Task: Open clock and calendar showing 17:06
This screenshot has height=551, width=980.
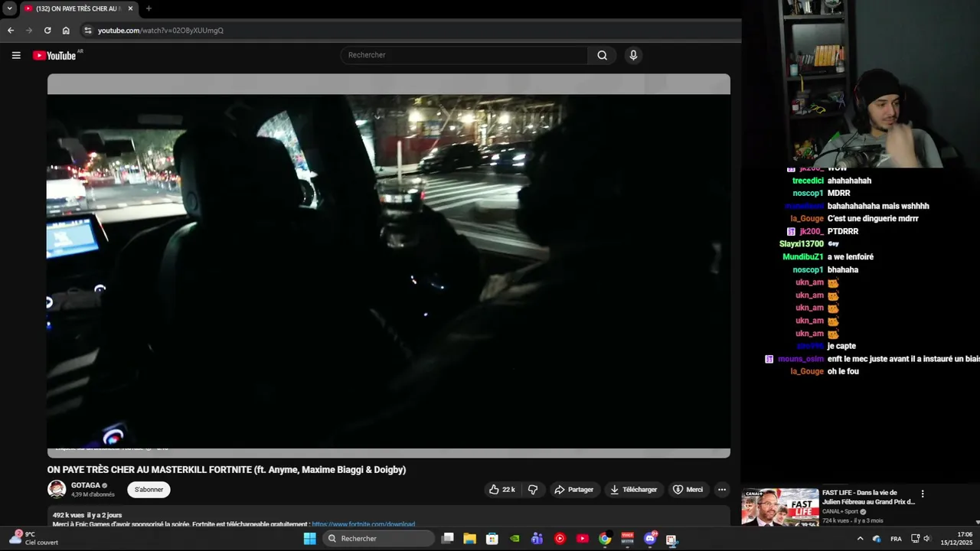Action: [x=956, y=538]
